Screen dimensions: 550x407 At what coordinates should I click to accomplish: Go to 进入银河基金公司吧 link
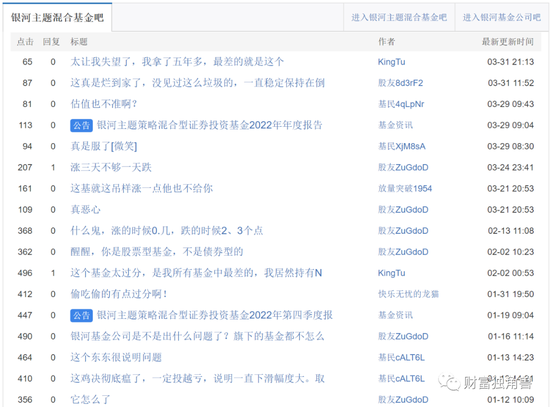click(x=502, y=18)
